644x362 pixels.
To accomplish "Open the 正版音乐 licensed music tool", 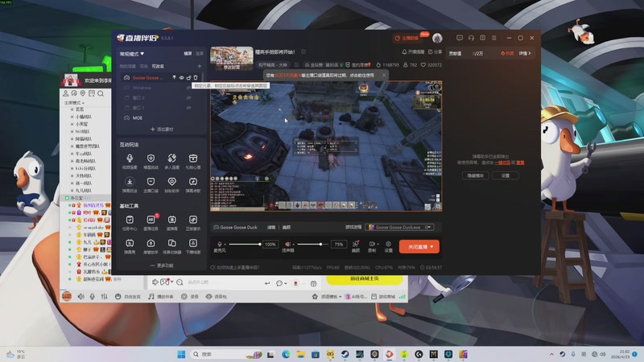I will click(x=193, y=223).
